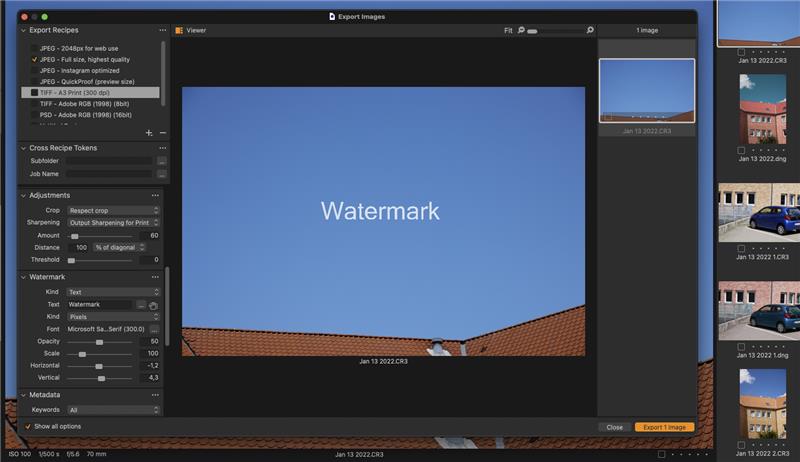Set color tag for Jan 13 2022 1.dng in browser
The height and width of the screenshot is (462, 800).
pos(741,347)
